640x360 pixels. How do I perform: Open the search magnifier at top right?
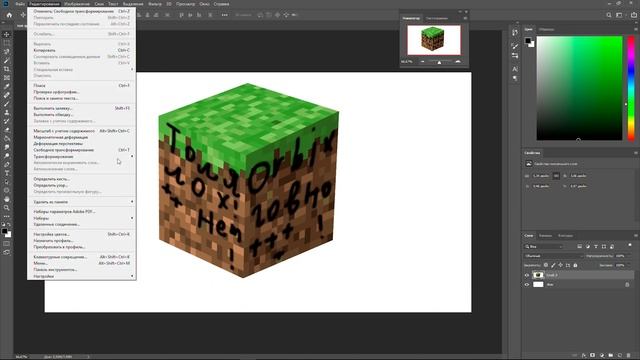point(609,15)
